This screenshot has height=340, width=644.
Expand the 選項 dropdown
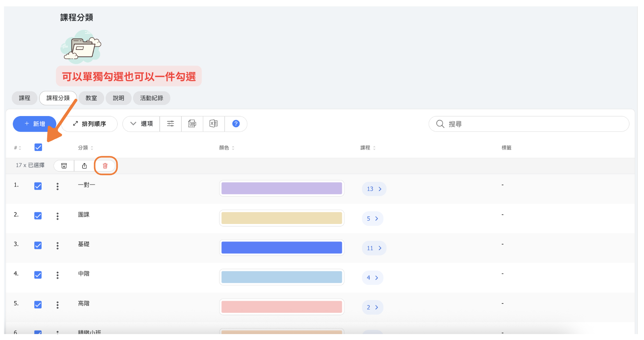pos(142,124)
